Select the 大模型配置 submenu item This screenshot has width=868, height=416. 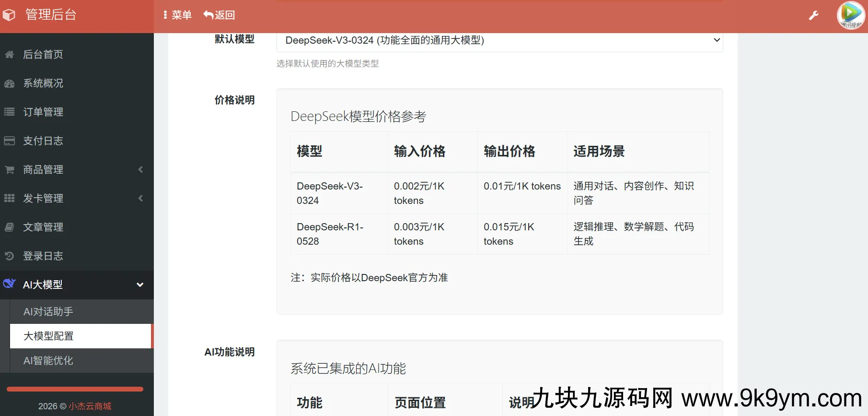49,336
